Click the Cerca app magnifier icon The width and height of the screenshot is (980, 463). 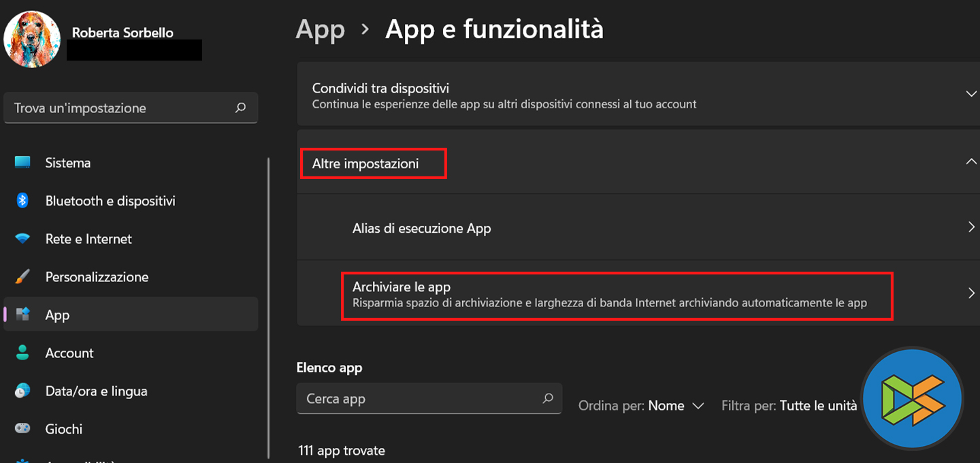pos(548,398)
